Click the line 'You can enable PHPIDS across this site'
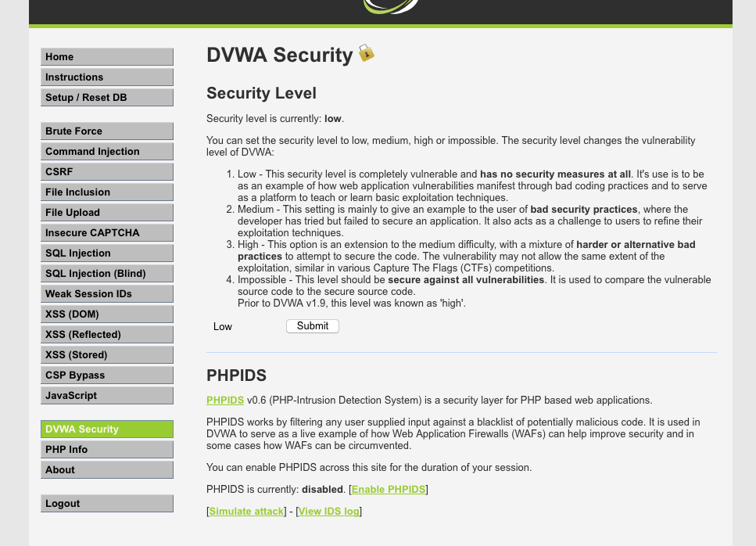 (x=369, y=467)
